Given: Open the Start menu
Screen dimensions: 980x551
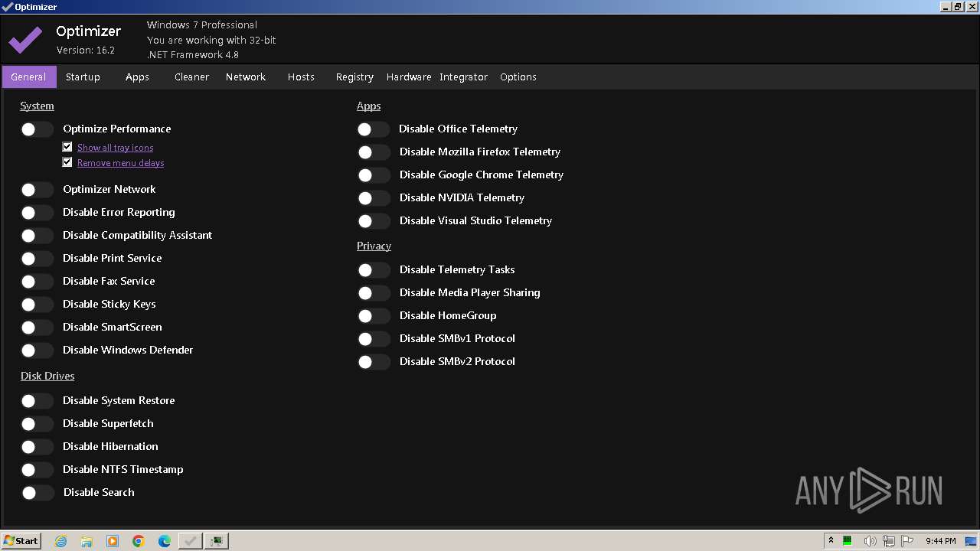Looking at the screenshot, I should [x=21, y=541].
